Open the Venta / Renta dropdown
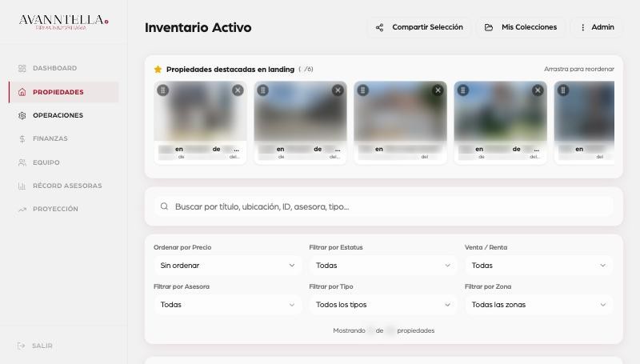Viewport: 640px width, 364px height. [x=538, y=266]
